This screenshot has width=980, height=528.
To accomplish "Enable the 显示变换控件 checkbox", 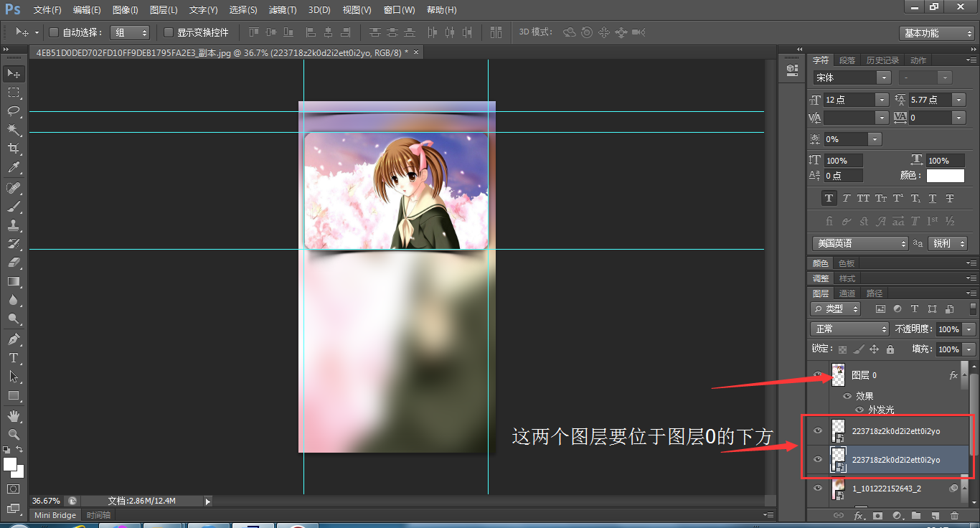I will [x=169, y=32].
